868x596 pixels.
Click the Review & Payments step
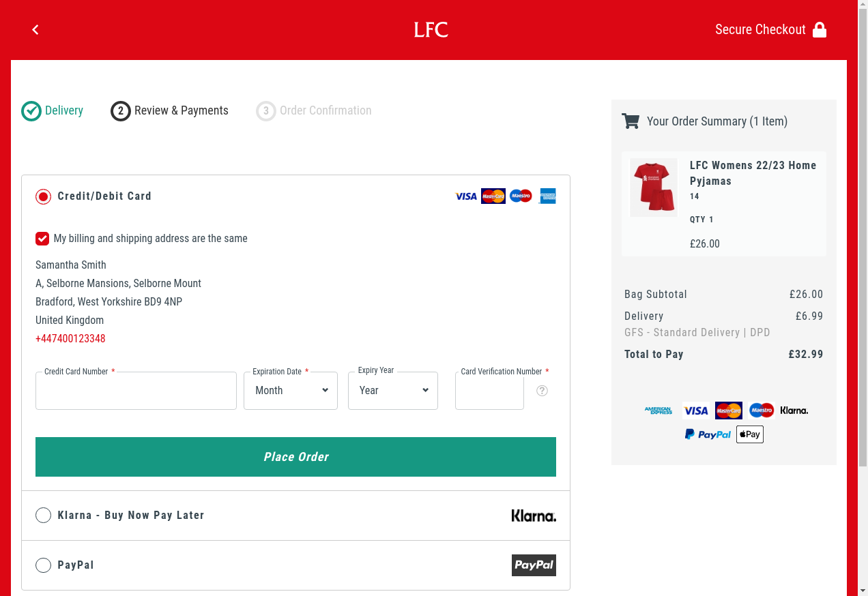tap(170, 110)
